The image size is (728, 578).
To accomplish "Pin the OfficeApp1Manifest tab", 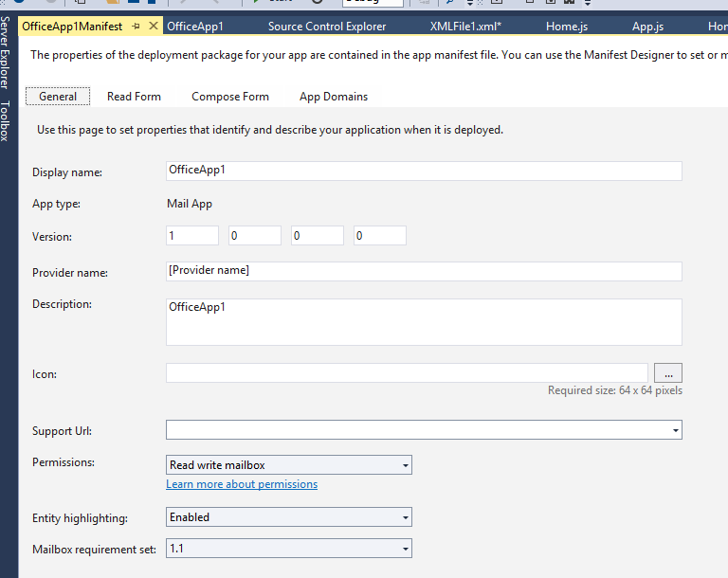I will tap(136, 27).
